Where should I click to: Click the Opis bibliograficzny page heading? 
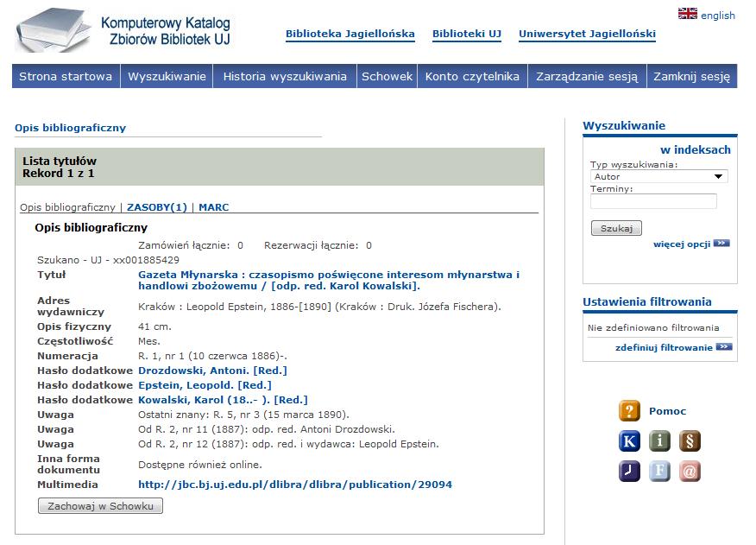[x=71, y=128]
